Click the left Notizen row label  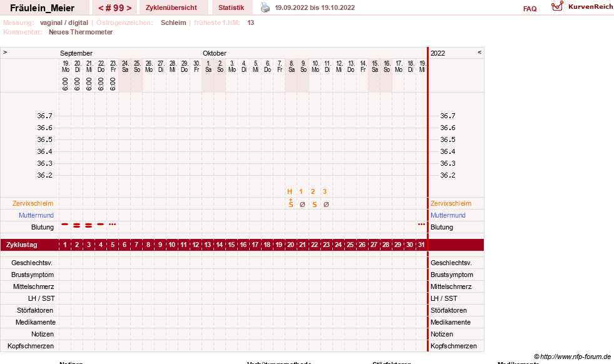click(43, 334)
